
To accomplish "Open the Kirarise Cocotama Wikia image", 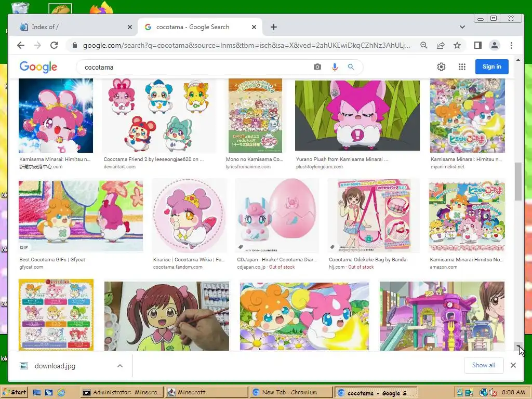I will (x=189, y=216).
